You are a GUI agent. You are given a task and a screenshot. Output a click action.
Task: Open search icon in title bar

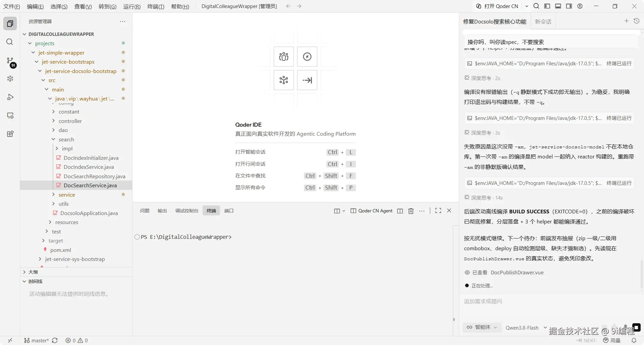[536, 6]
